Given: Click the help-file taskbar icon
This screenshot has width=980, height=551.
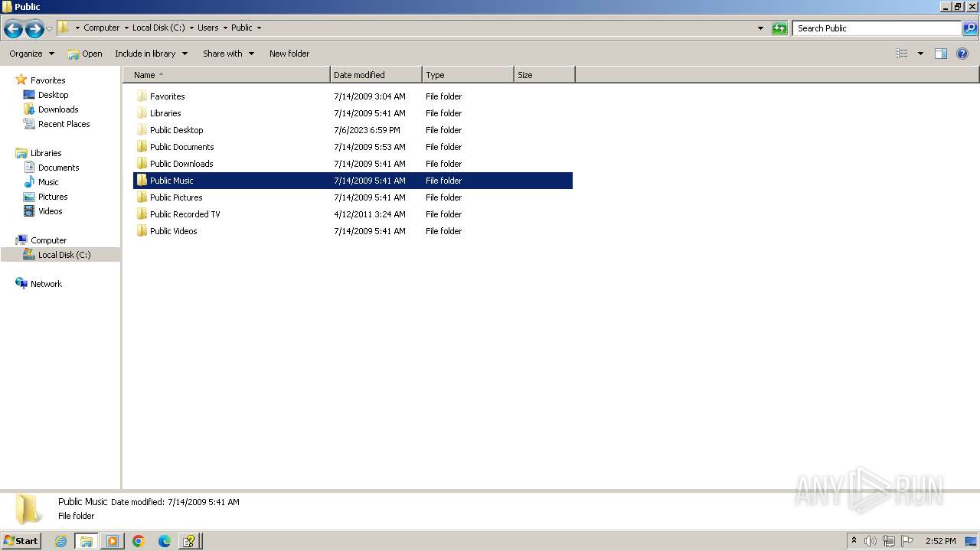Looking at the screenshot, I should pos(190,541).
